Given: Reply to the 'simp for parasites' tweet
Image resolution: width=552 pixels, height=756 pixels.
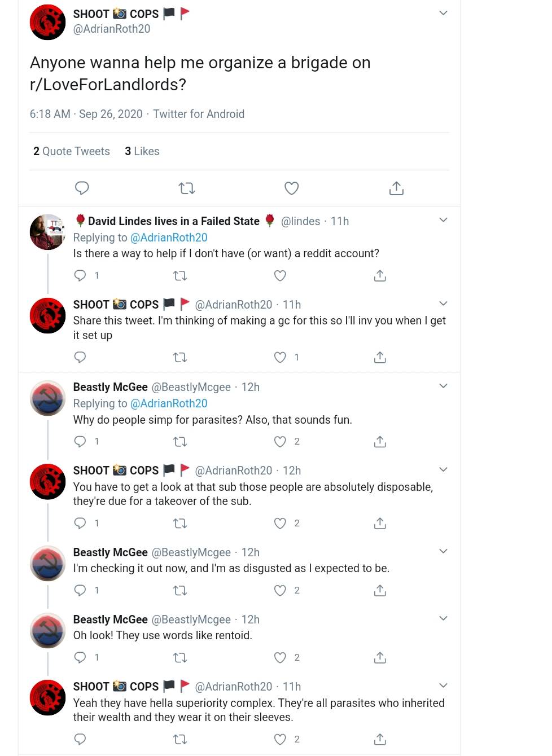Looking at the screenshot, I should (80, 441).
